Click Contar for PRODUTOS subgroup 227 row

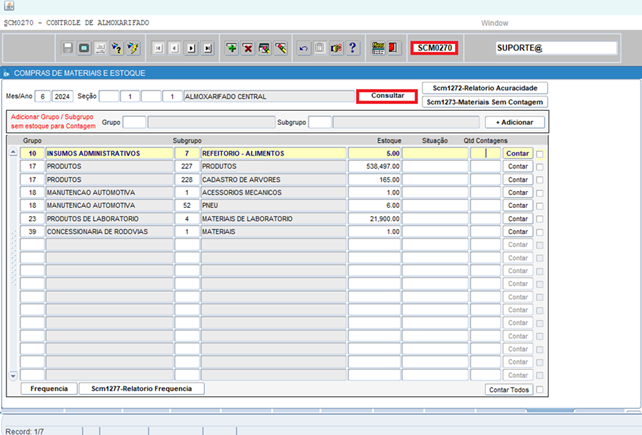518,166
